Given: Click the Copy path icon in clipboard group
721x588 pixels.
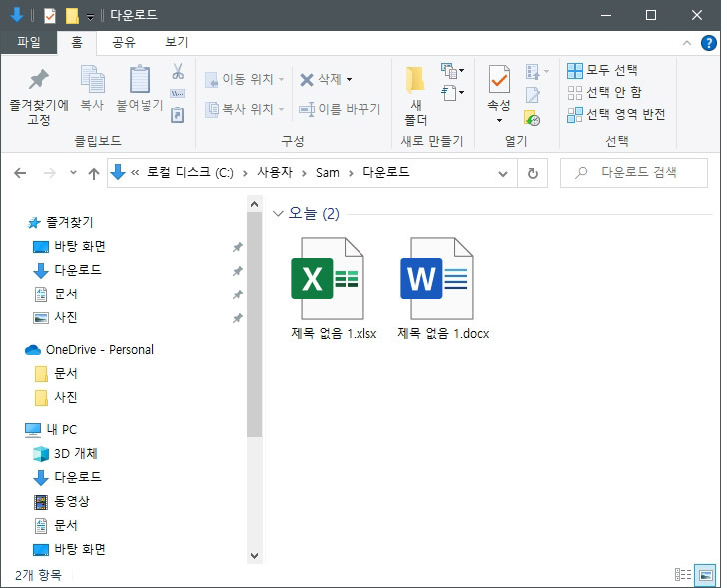Looking at the screenshot, I should 178,93.
